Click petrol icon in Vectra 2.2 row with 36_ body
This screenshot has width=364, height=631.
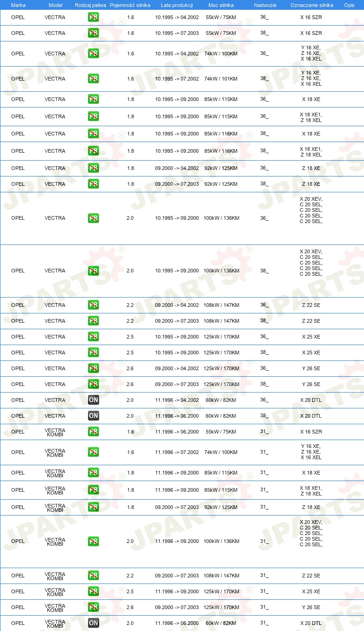(x=94, y=305)
